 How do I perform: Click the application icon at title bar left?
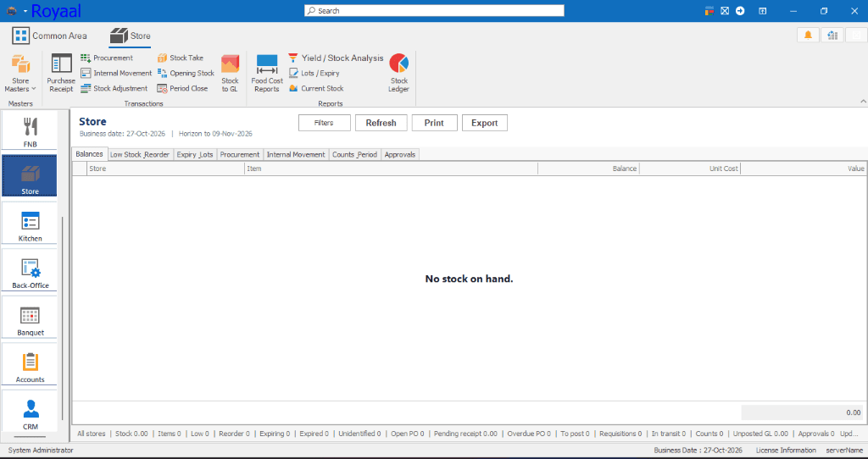coord(11,10)
